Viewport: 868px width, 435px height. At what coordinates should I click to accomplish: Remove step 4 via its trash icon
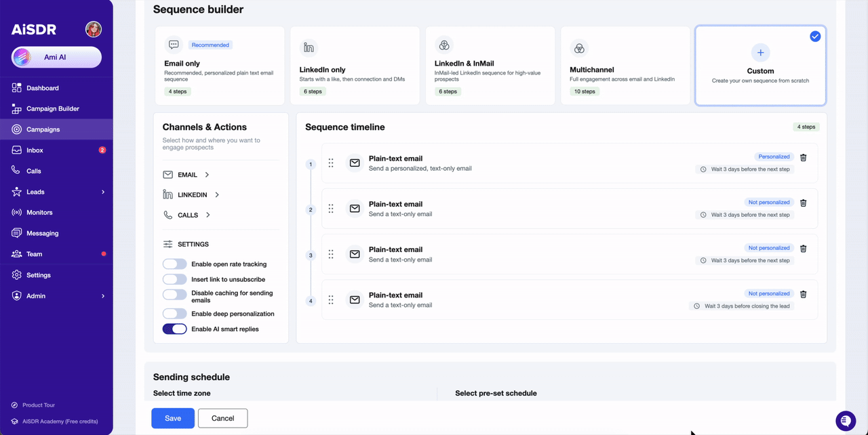[x=804, y=294]
